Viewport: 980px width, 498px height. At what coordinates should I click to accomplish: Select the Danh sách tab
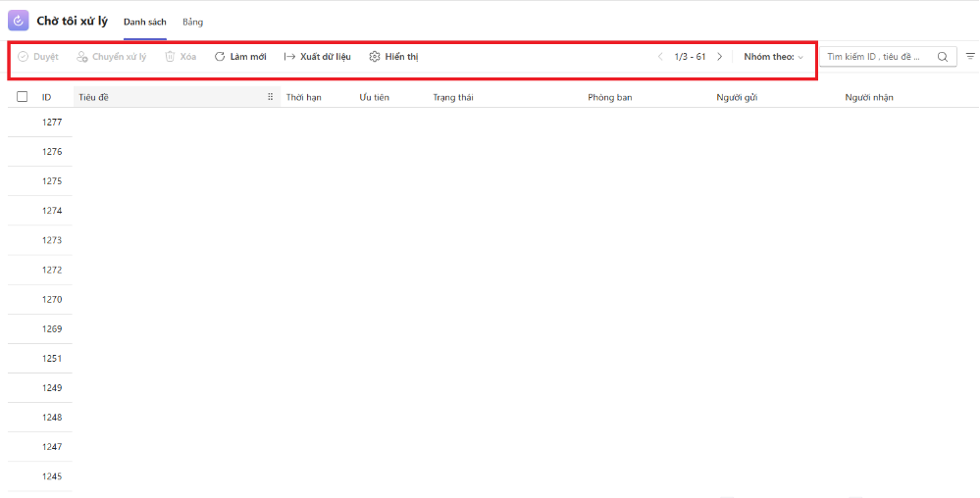pos(144,22)
